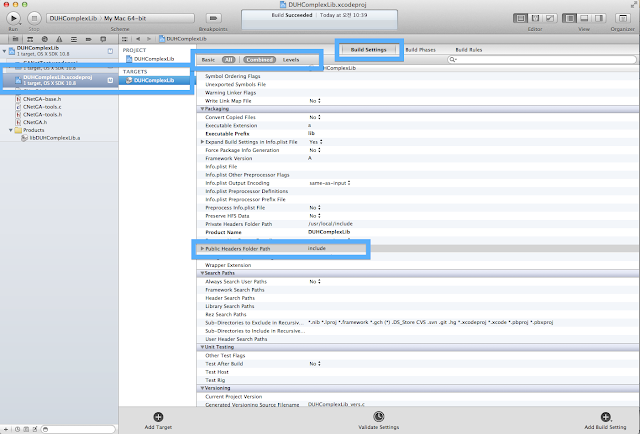This screenshot has height=434, width=640.
Task: Open the related files menu in jump bar
Action: (125, 39)
